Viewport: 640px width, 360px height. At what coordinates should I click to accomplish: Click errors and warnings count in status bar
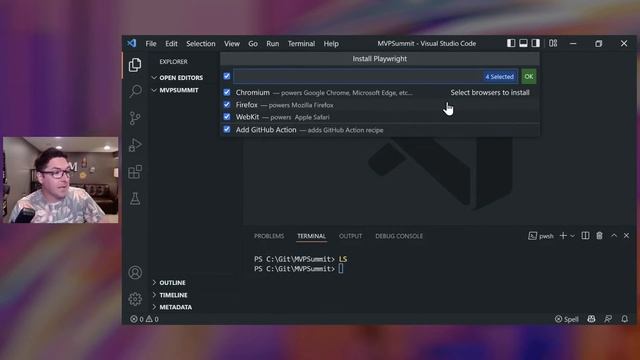coord(144,319)
